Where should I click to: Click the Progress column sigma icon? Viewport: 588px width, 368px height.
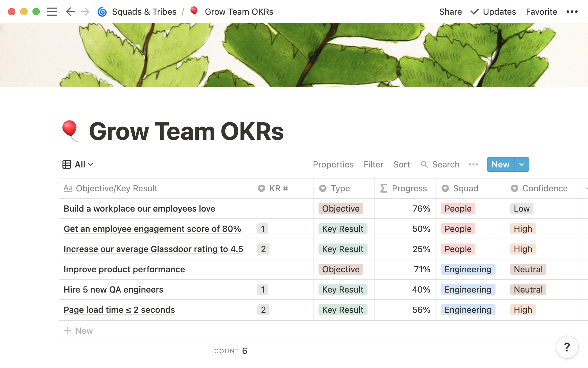384,188
